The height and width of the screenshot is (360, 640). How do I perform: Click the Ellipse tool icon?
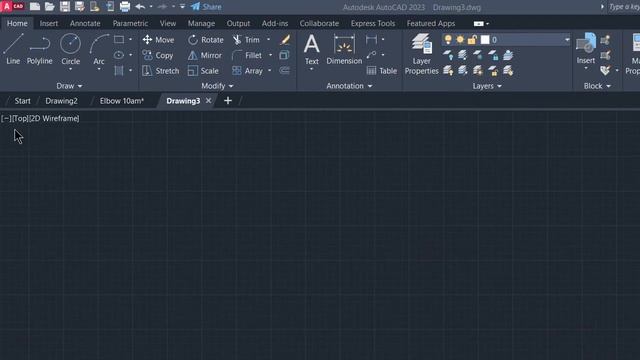pos(119,55)
